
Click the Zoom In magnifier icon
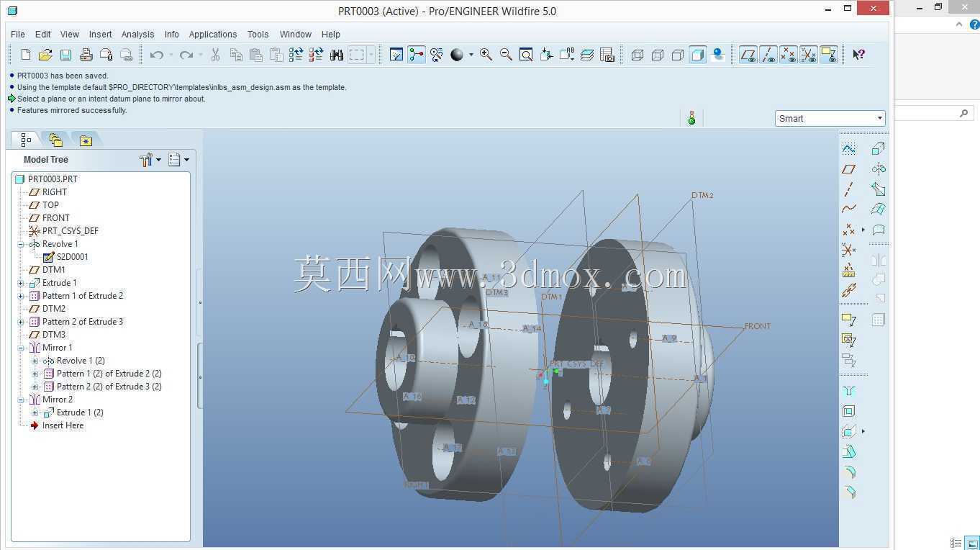point(486,55)
